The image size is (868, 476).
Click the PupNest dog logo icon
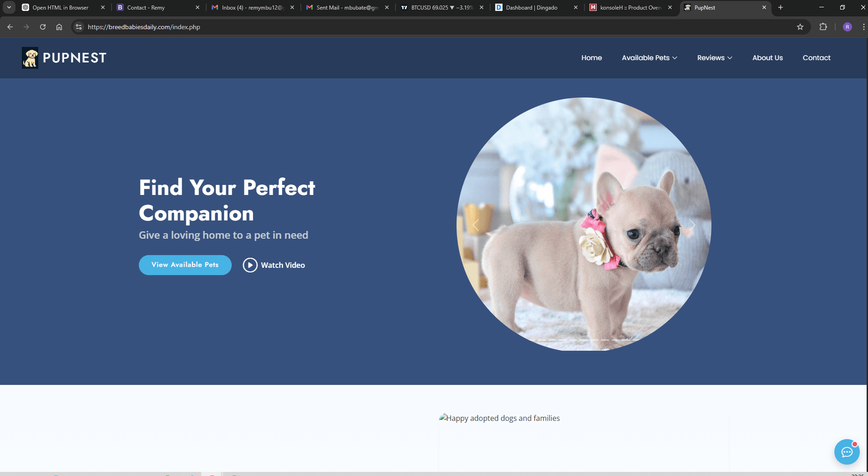pos(30,57)
